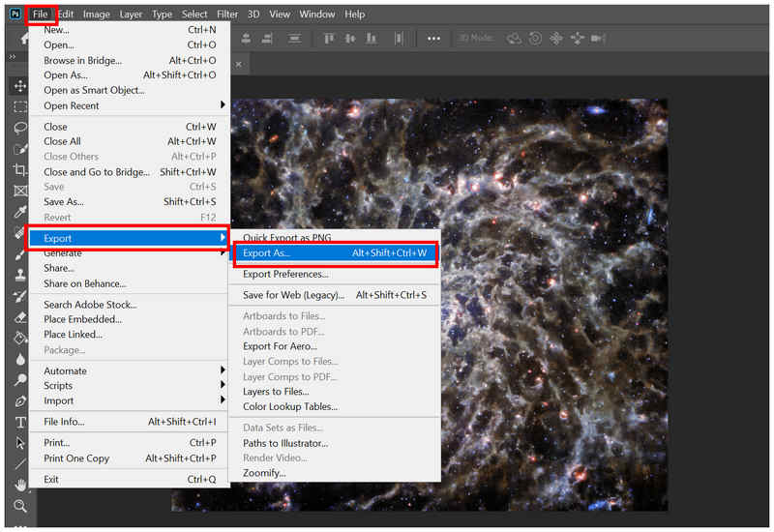Open the Select menu
The image size is (774, 532).
pos(194,15)
